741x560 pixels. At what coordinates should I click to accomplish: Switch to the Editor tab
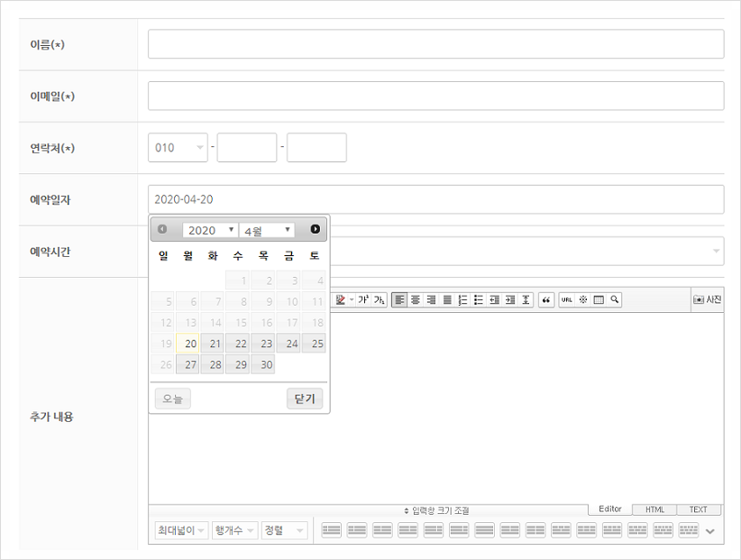(x=609, y=509)
